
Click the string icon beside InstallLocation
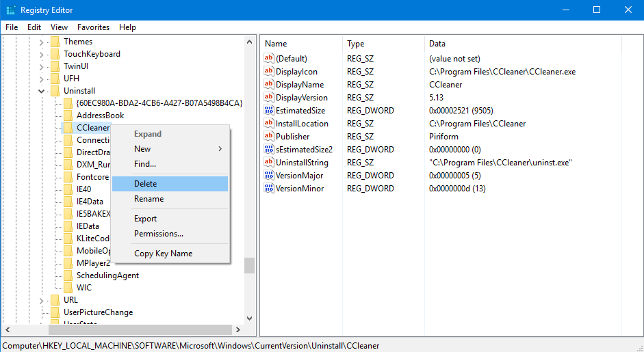click(268, 124)
